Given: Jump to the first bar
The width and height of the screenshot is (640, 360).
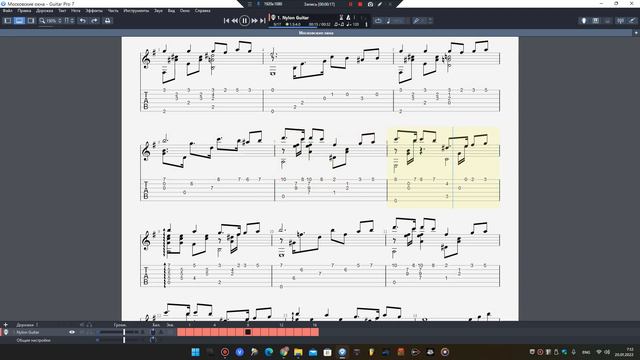Looking at the screenshot, I should tap(227, 20).
